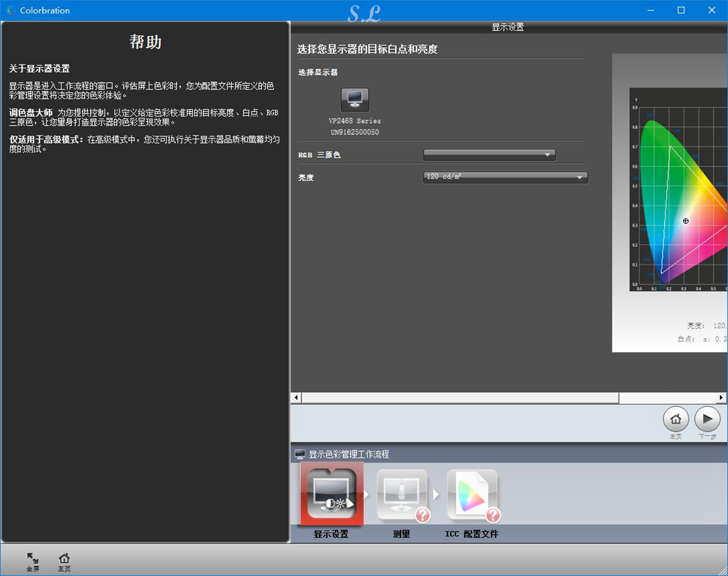The image size is (728, 576).
Task: Click the 全屏 fullscreen icon
Action: (x=32, y=559)
